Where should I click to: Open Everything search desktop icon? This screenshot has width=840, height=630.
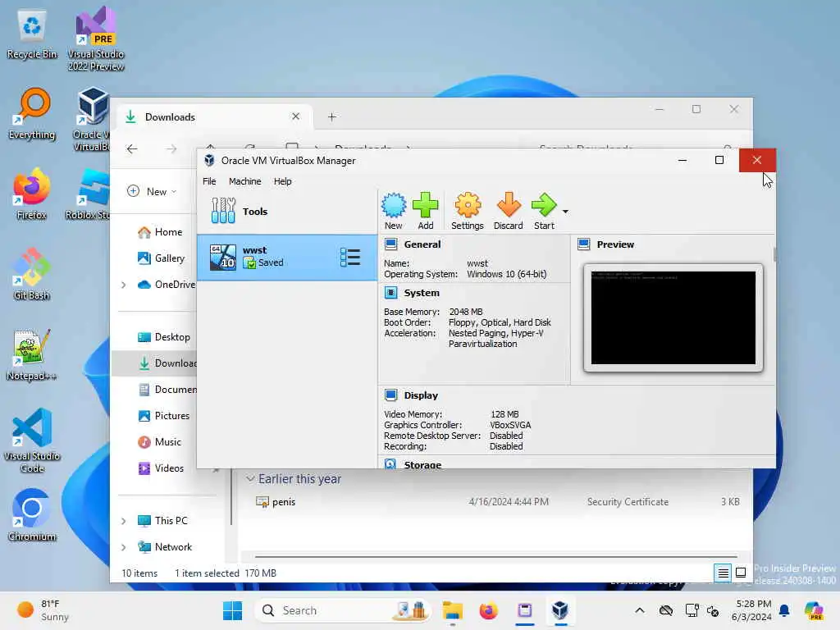(x=32, y=113)
